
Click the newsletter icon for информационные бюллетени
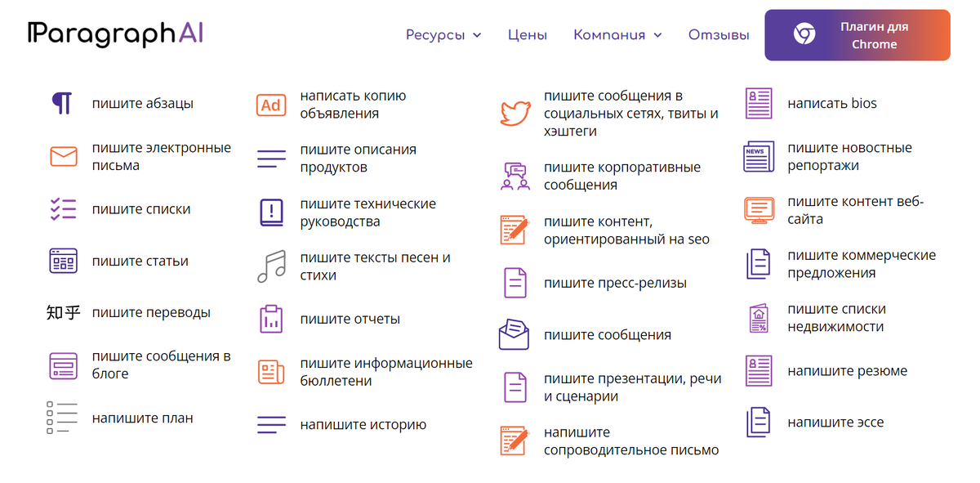coord(271,372)
